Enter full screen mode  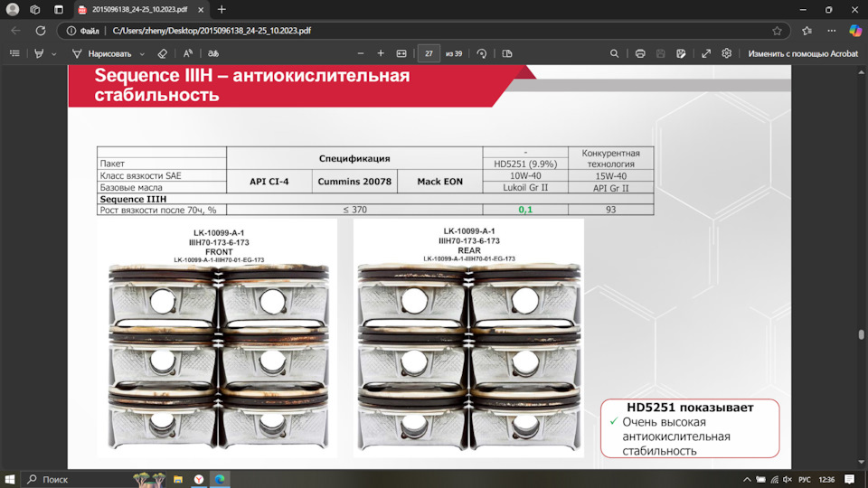[706, 53]
